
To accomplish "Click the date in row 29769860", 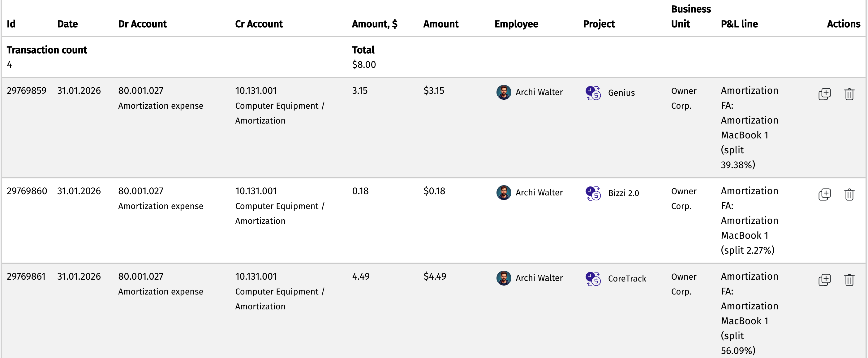I will 79,191.
